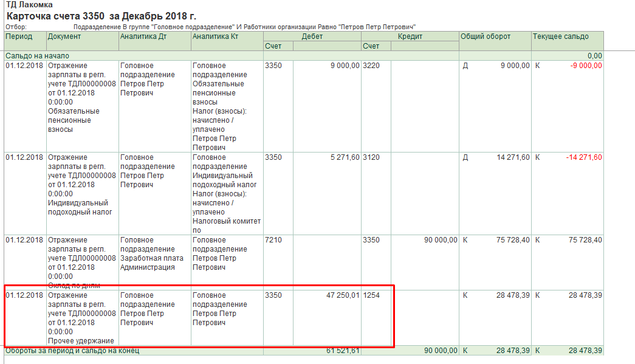Click the organization name 'ТД Лакомка'

point(30,5)
